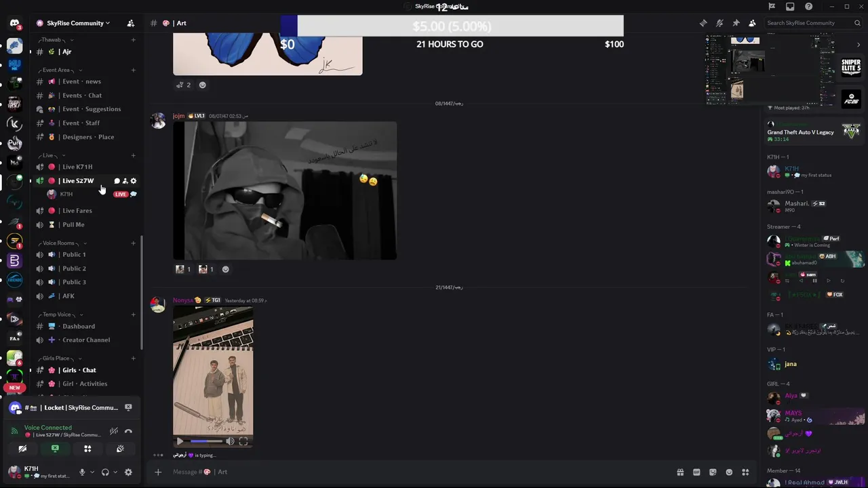Collapse the Temp Voice category
The image size is (868, 488).
pyautogui.click(x=60, y=314)
